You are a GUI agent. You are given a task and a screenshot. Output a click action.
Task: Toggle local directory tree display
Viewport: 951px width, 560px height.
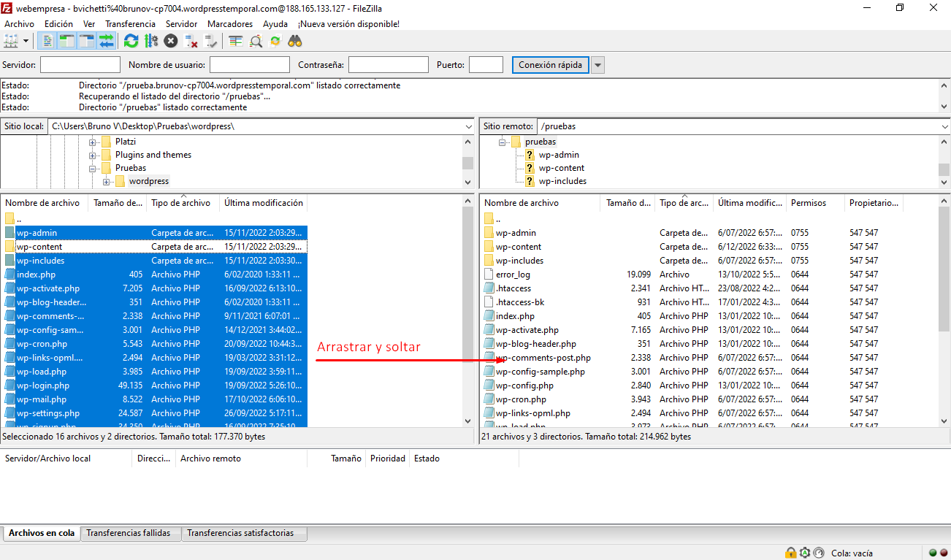tap(66, 41)
